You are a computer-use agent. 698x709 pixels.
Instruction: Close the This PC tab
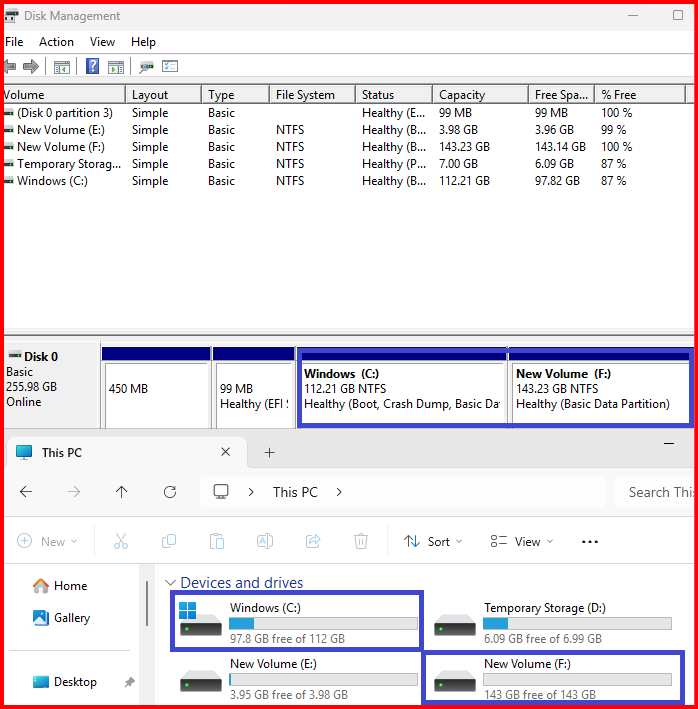click(228, 453)
